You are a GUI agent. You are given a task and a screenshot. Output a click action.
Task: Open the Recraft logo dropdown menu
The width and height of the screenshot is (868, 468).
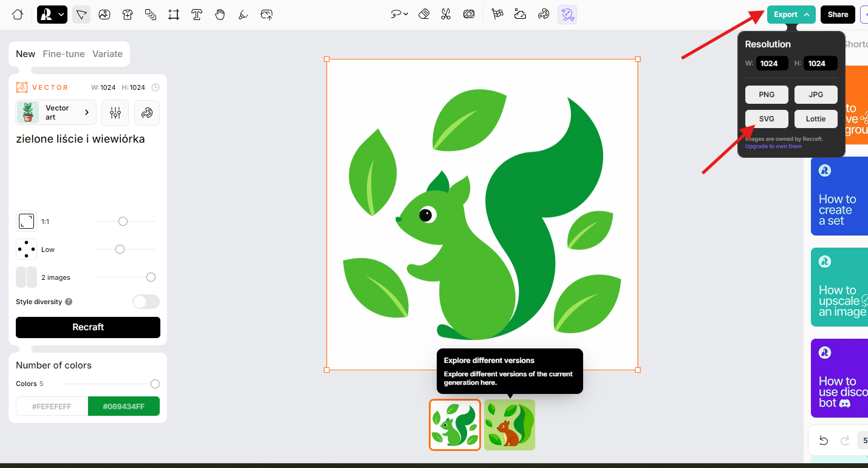pyautogui.click(x=52, y=15)
